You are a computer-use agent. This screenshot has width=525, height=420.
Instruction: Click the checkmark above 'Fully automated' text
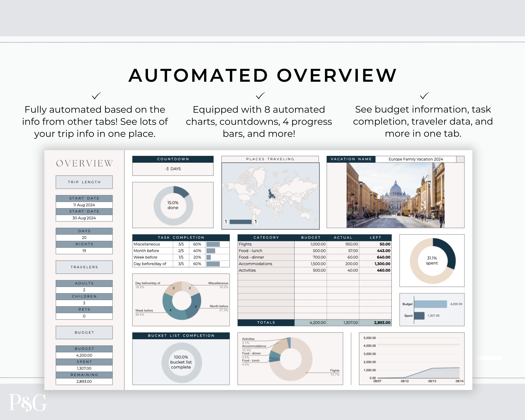point(96,96)
